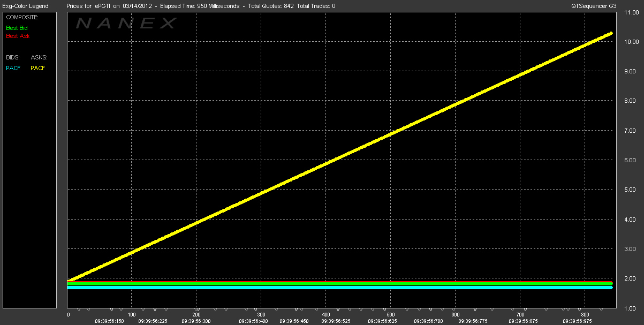Viewport: 644px width, 325px height.
Task: Select the yellow PACF asks legend label
Action: [38, 68]
